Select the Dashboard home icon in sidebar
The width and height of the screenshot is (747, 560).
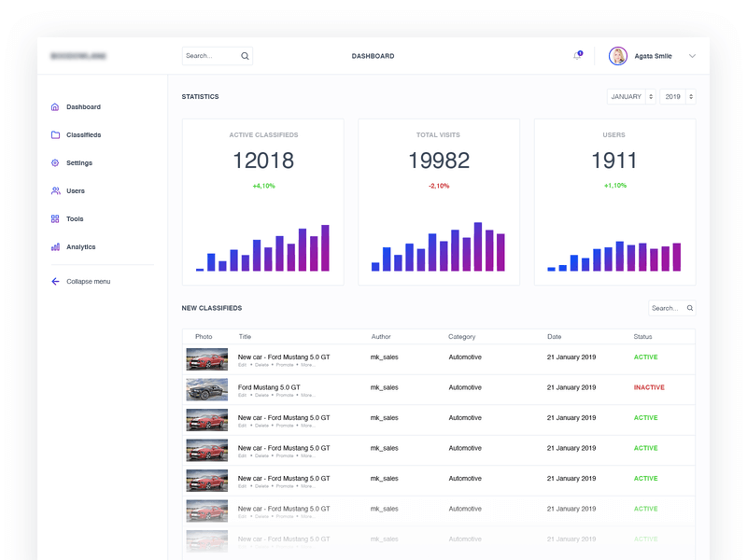[x=55, y=106]
